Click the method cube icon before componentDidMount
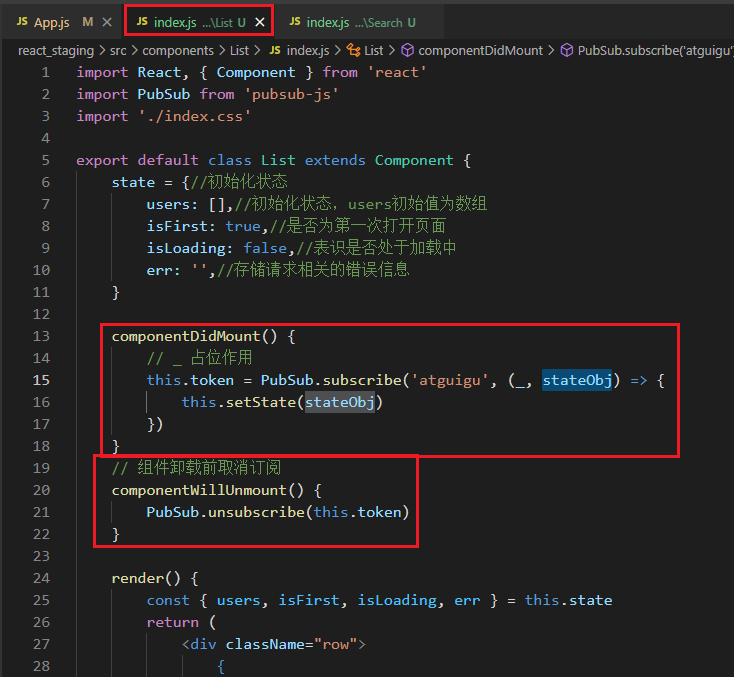Viewport: 734px width, 677px height. pos(408,50)
